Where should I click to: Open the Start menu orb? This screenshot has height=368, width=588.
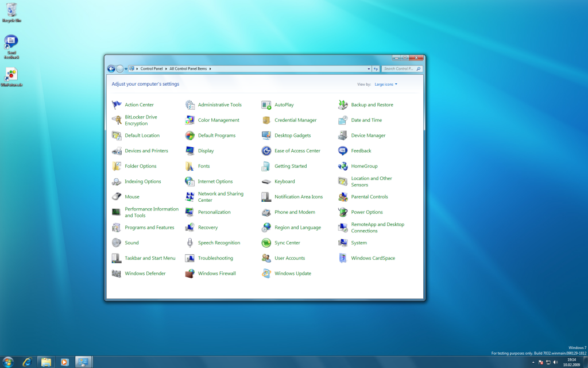(x=7, y=362)
